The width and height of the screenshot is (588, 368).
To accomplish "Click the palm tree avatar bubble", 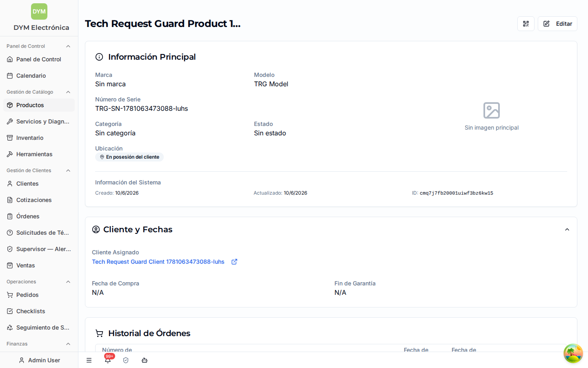I will pos(573,353).
